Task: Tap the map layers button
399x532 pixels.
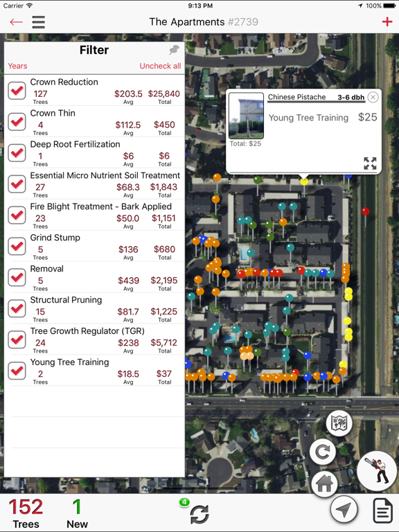Action: coord(339,423)
